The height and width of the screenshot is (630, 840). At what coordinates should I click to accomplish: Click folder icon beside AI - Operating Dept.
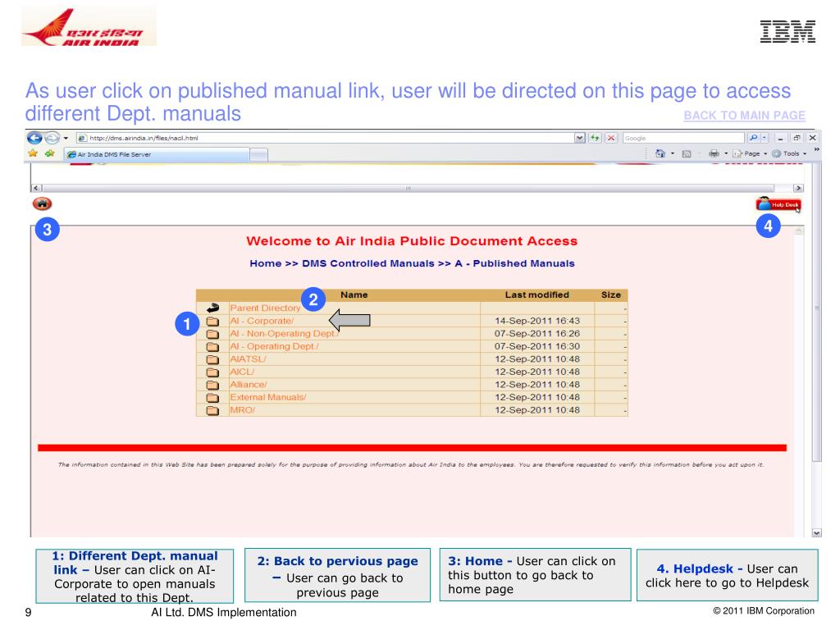tap(212, 347)
